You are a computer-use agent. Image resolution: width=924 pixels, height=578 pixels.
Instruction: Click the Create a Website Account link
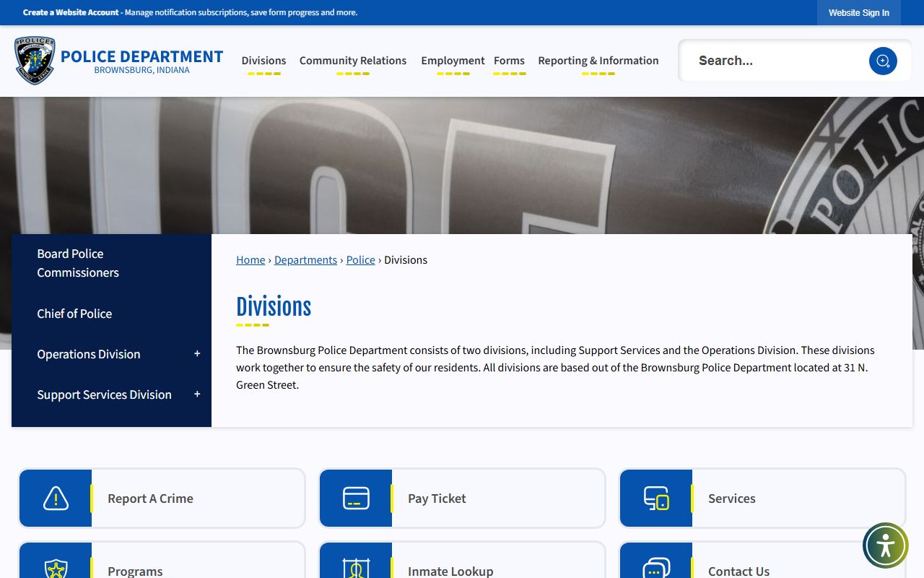[71, 12]
